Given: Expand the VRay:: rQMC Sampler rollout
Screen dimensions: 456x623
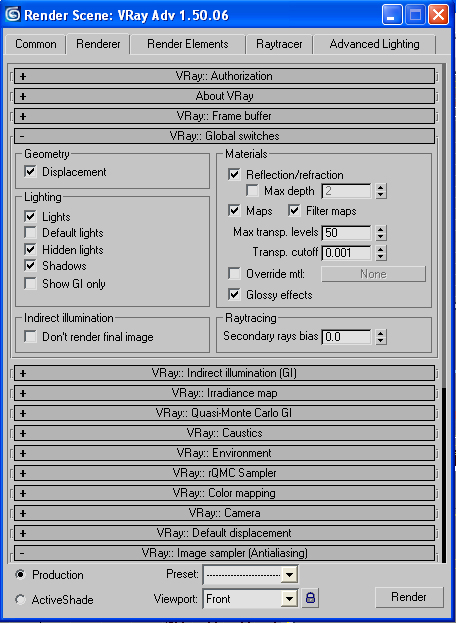Looking at the screenshot, I should coord(224,473).
